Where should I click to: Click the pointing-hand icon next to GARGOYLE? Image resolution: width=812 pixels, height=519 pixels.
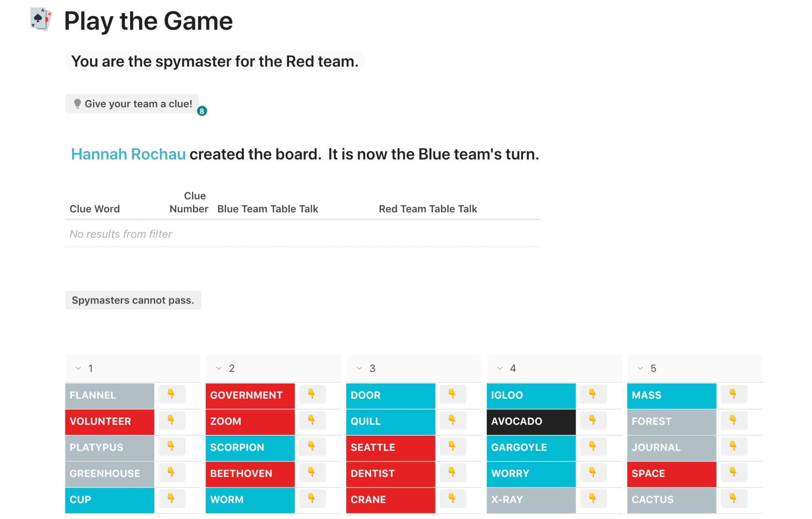click(x=593, y=447)
